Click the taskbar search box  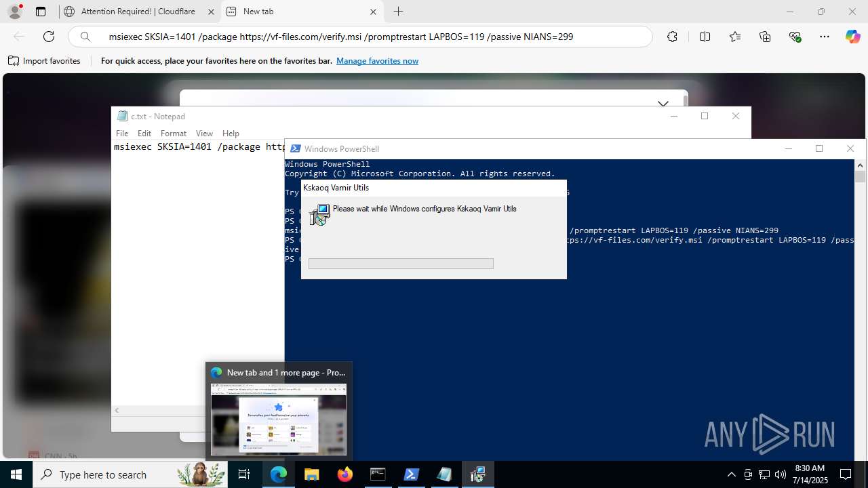[x=130, y=474]
